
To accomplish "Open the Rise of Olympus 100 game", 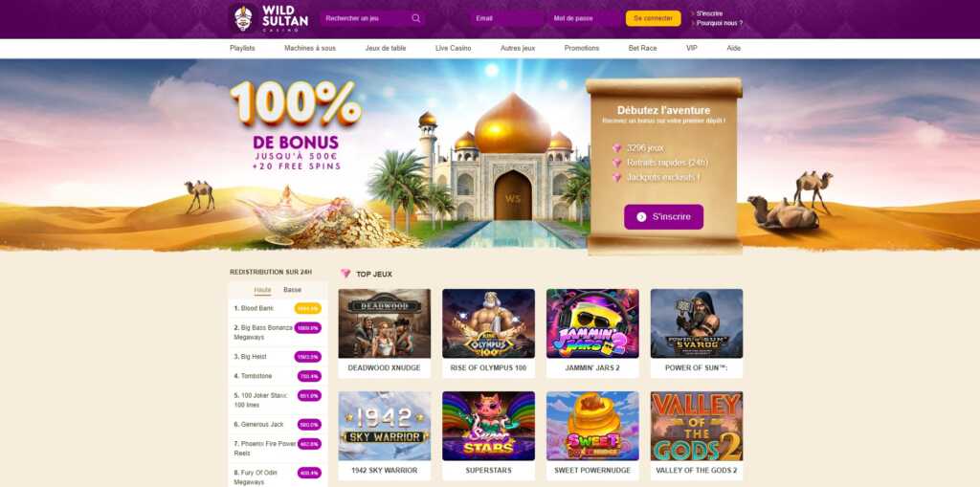I will tap(488, 323).
